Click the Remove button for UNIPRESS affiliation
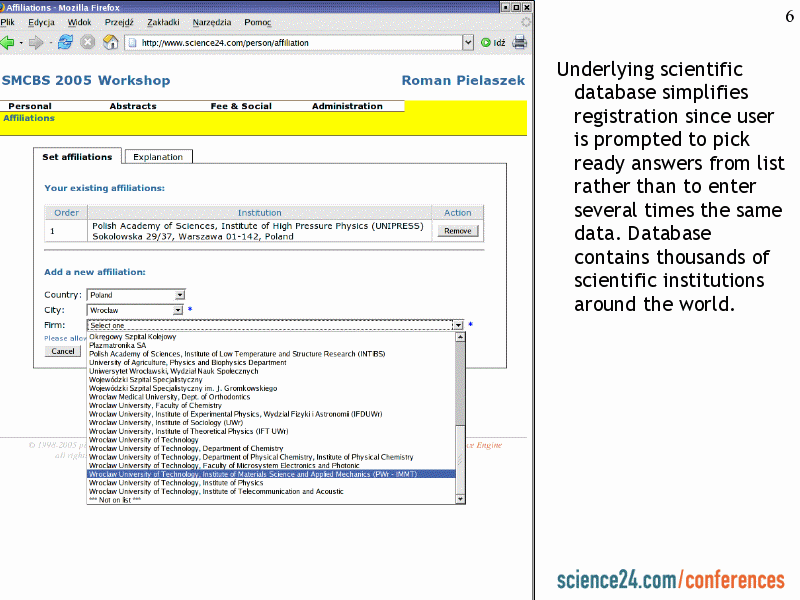800x600 pixels. pos(458,231)
